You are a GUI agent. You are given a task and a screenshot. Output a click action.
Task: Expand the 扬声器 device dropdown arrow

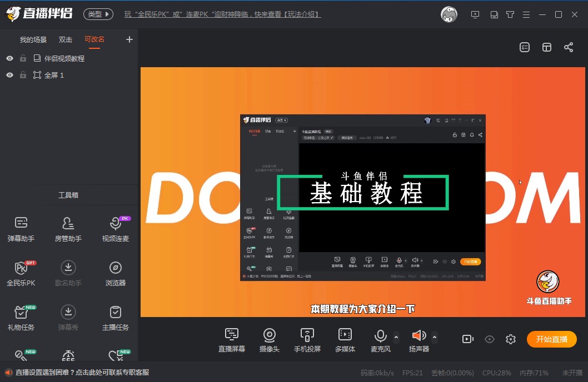[435, 336]
